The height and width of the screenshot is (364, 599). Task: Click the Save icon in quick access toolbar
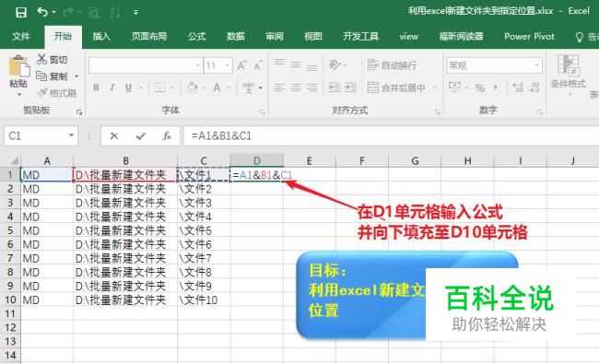tap(21, 12)
